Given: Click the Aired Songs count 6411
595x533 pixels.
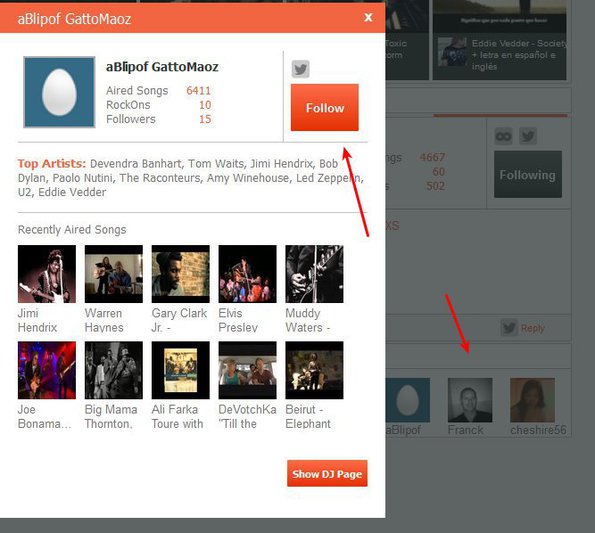Looking at the screenshot, I should (x=198, y=91).
